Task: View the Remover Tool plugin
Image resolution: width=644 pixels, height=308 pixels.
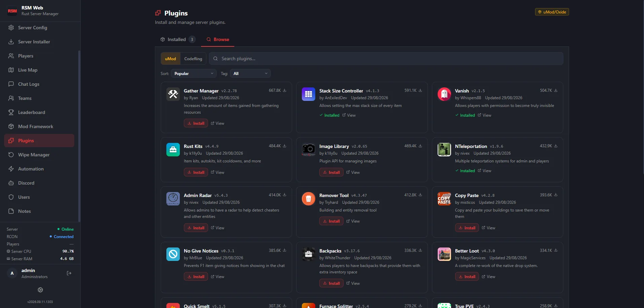Action: pyautogui.click(x=353, y=221)
